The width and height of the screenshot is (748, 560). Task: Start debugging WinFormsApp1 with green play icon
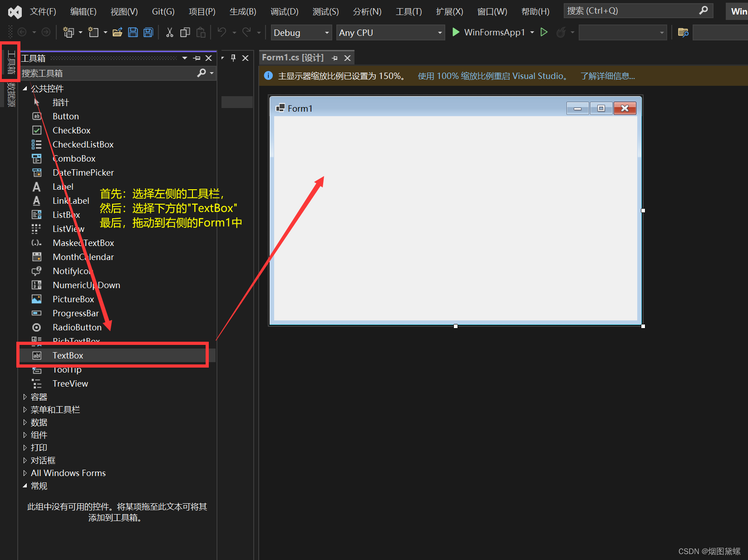[455, 32]
